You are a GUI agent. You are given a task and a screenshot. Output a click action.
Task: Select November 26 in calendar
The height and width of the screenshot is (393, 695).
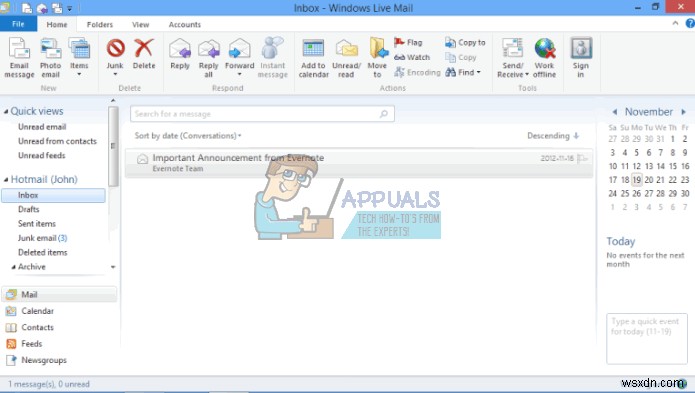pyautogui.click(x=636, y=193)
